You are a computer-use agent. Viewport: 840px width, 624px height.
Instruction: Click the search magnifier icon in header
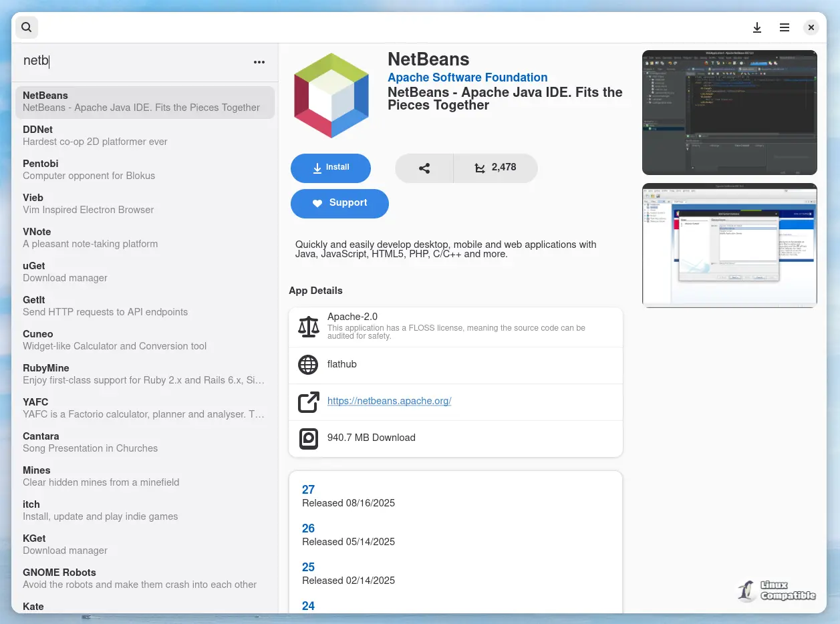tap(26, 27)
